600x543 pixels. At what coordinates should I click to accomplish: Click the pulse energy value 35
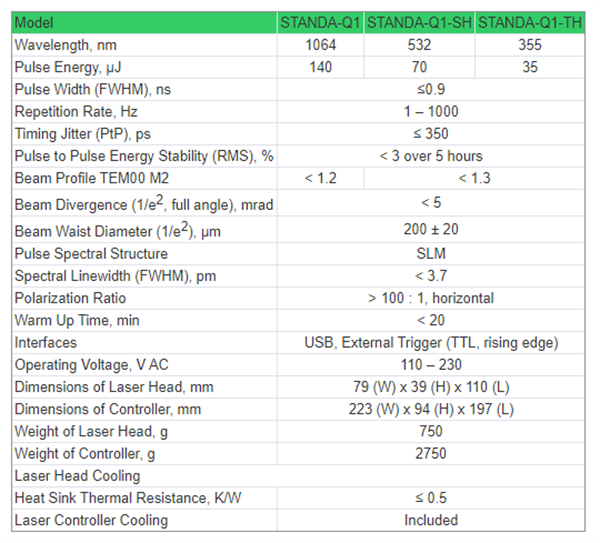point(530,67)
